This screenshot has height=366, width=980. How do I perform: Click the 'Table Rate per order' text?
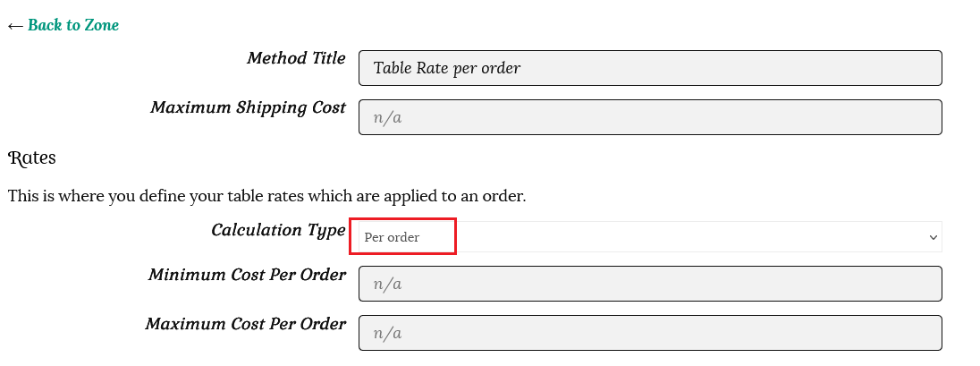[x=447, y=68]
